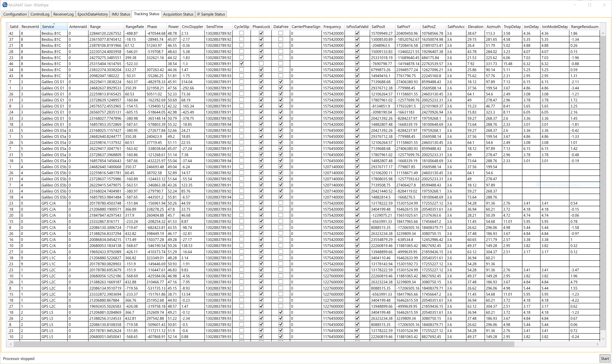Screen dimensions: 612x364
Task: Minimize the MuSNAT window
Action: (x=575, y=5)
